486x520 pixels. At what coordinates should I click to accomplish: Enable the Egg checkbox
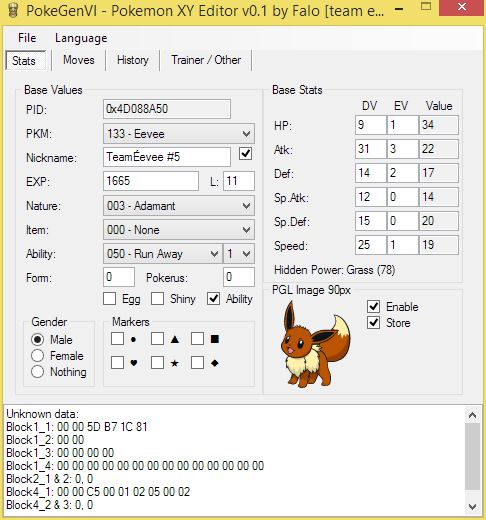coord(110,299)
